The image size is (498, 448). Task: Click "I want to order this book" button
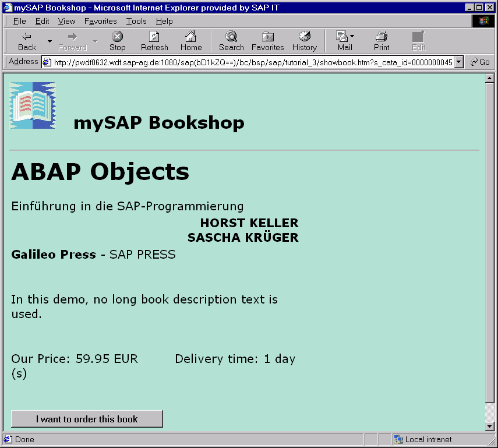[x=87, y=419]
